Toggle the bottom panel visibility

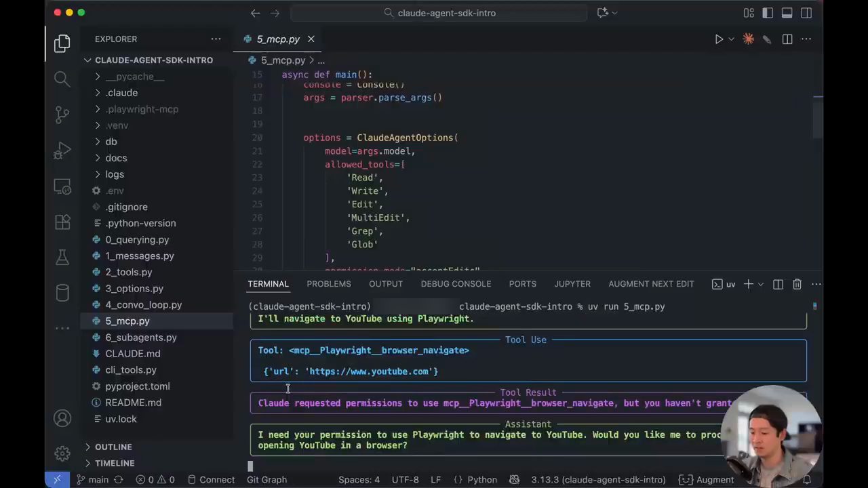(x=787, y=13)
